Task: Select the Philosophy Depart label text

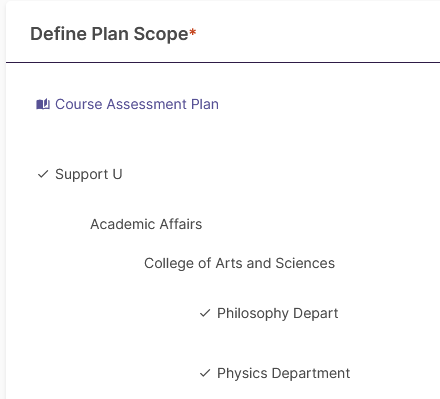Action: [278, 313]
